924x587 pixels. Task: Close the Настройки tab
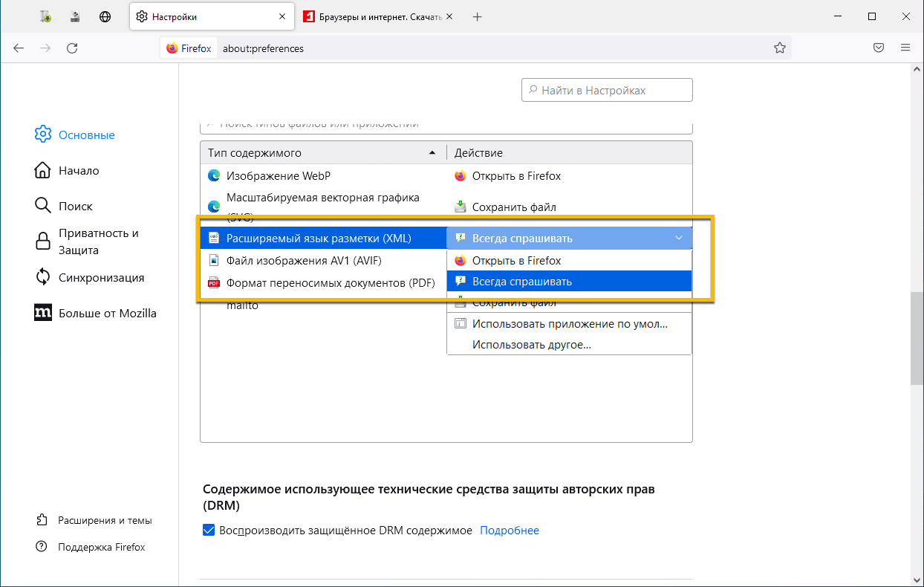[282, 16]
